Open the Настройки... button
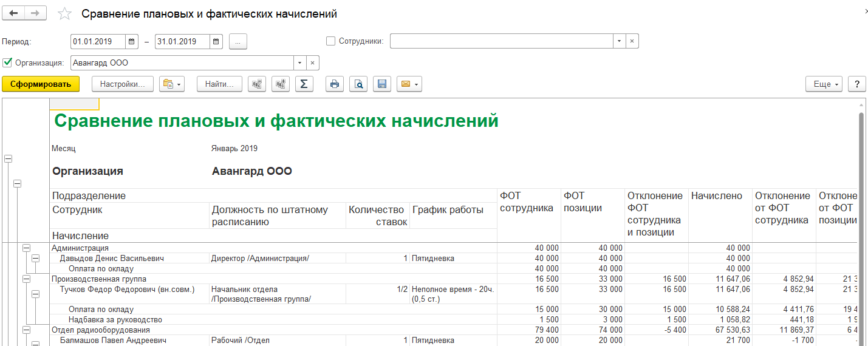Screen dimensions: 868x346 tap(123, 84)
